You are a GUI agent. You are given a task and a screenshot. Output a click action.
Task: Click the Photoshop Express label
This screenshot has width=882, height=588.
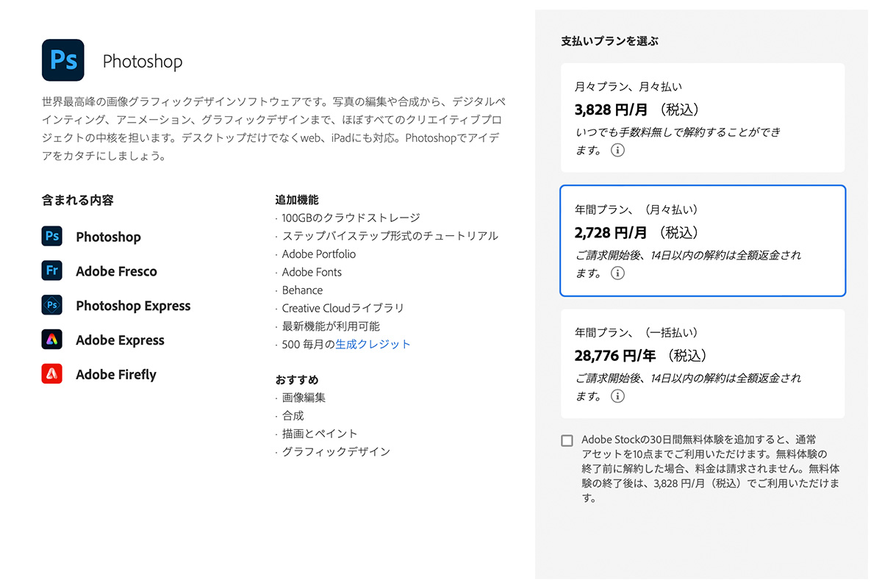[x=133, y=306]
